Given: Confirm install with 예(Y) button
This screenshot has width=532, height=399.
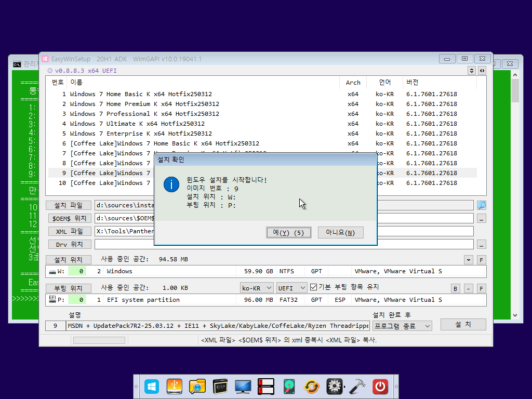Looking at the screenshot, I should tap(289, 233).
